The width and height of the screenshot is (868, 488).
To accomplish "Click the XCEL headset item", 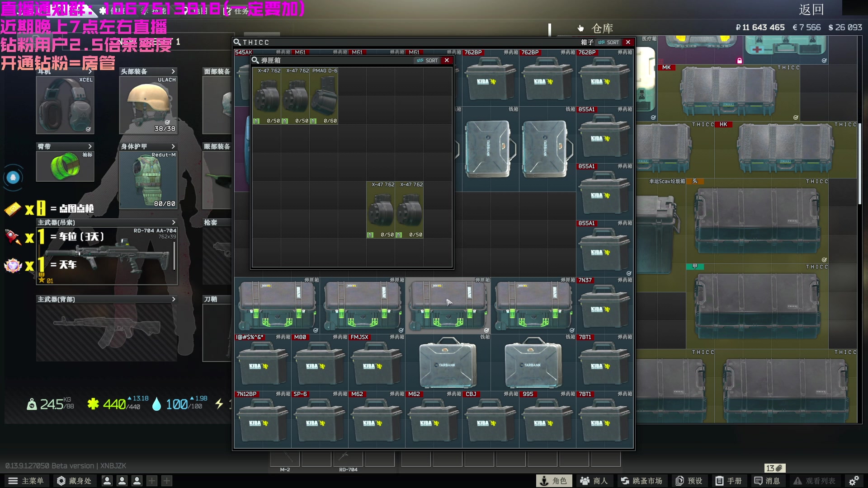I will [65, 105].
